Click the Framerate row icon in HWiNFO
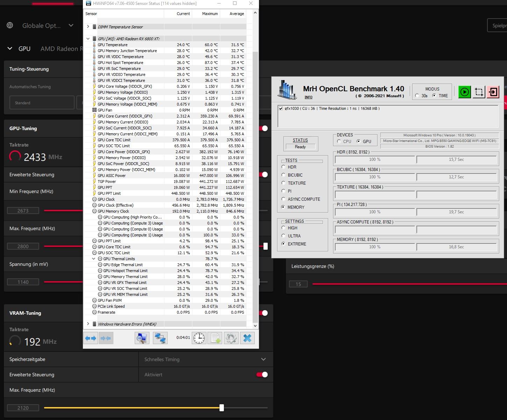Screen dimensions: 507x420 coord(94,312)
